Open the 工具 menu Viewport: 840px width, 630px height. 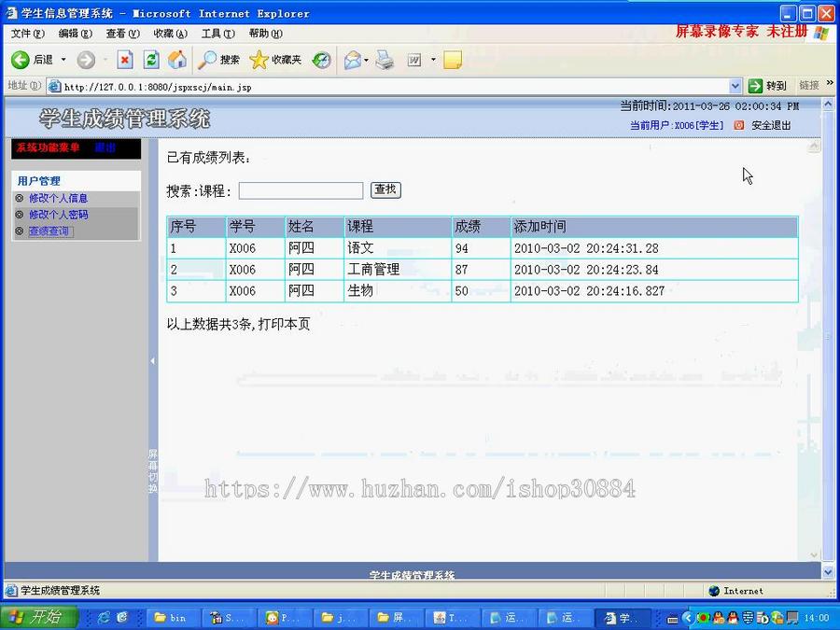point(217,33)
